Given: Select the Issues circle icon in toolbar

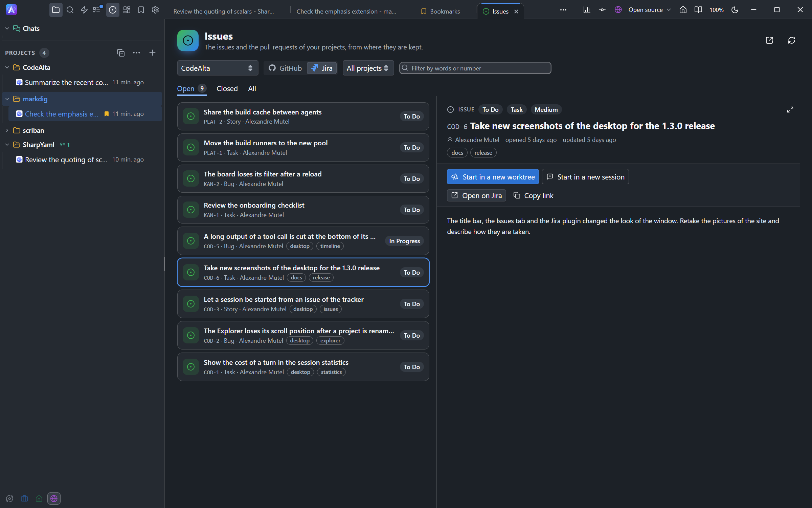Looking at the screenshot, I should tap(113, 10).
